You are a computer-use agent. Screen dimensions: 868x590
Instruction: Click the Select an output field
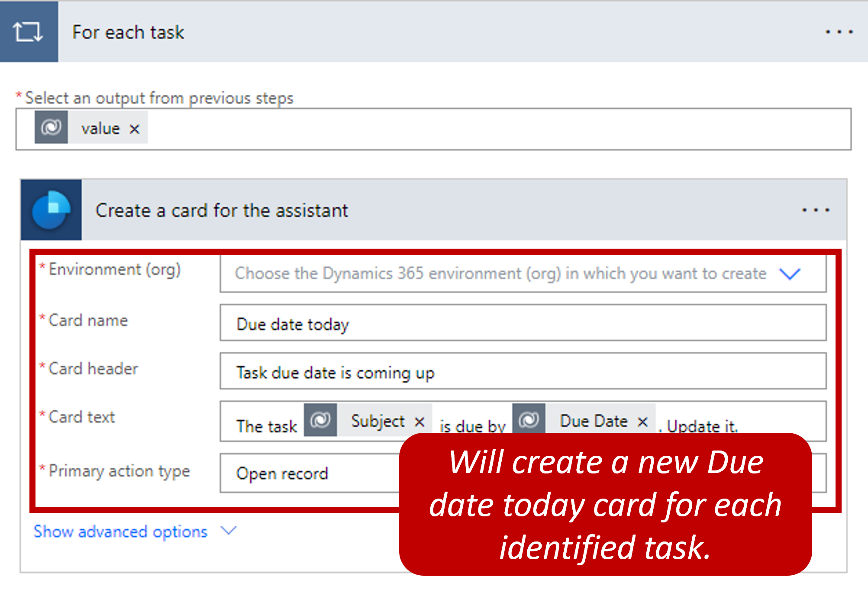click(x=433, y=129)
